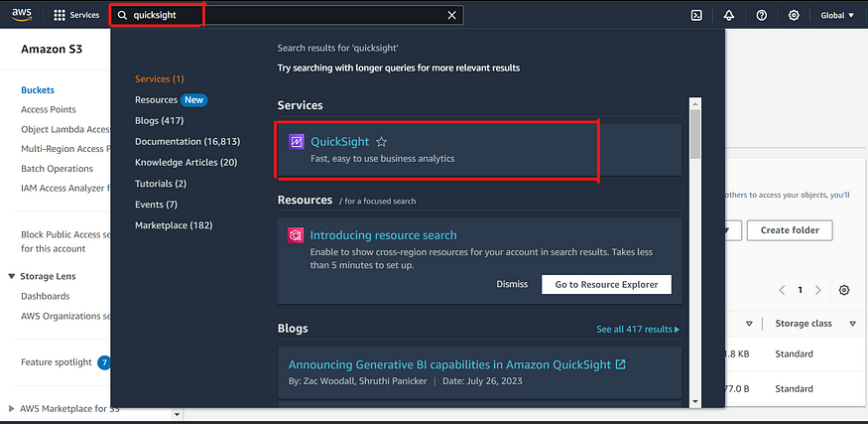Select the Knowledge Articles (20) filter

(186, 163)
